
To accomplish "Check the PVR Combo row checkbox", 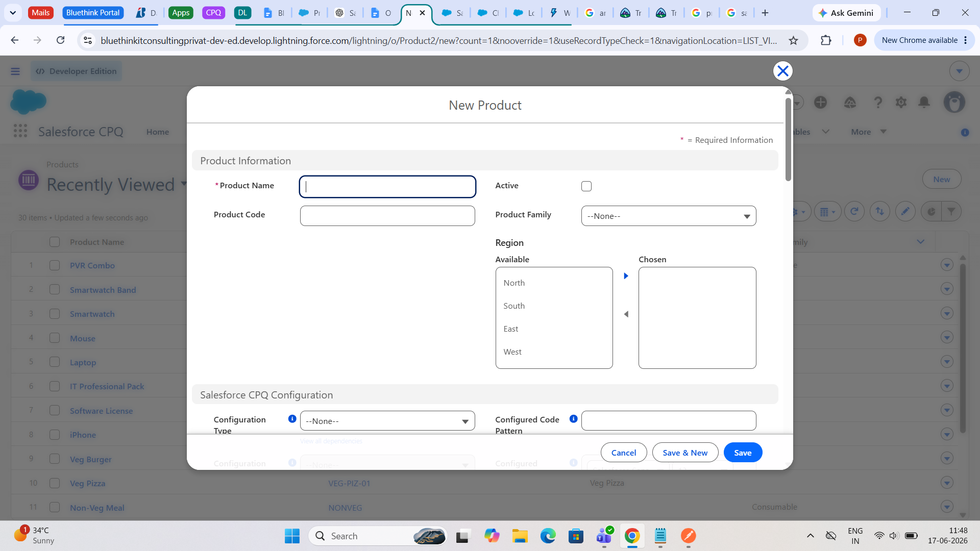I will point(55,265).
